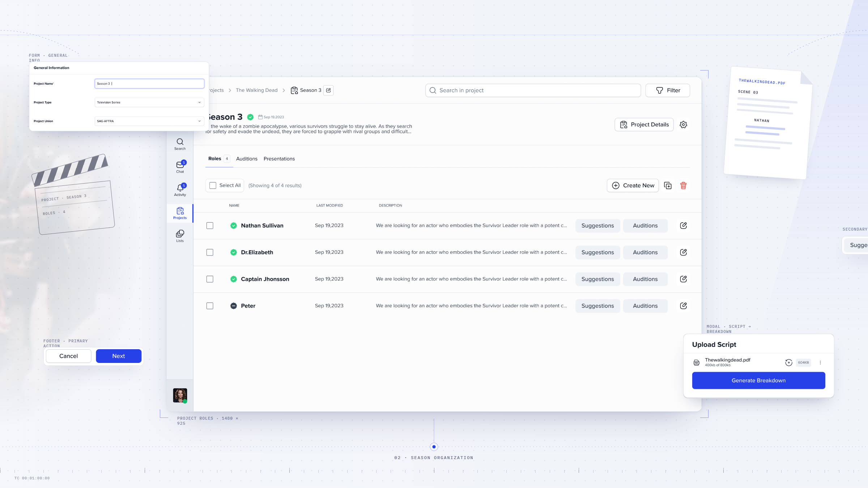Expand the Project Union dropdown
The height and width of the screenshot is (488, 868).
pos(149,121)
